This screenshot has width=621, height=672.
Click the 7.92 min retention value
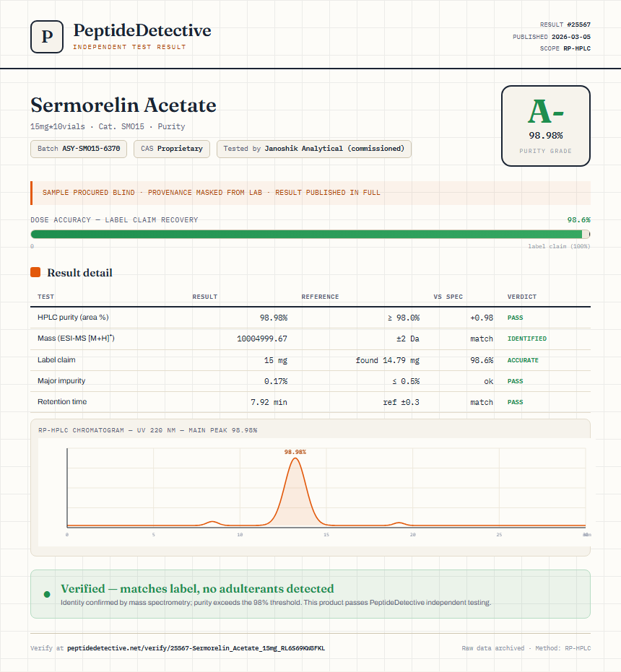[x=269, y=403]
